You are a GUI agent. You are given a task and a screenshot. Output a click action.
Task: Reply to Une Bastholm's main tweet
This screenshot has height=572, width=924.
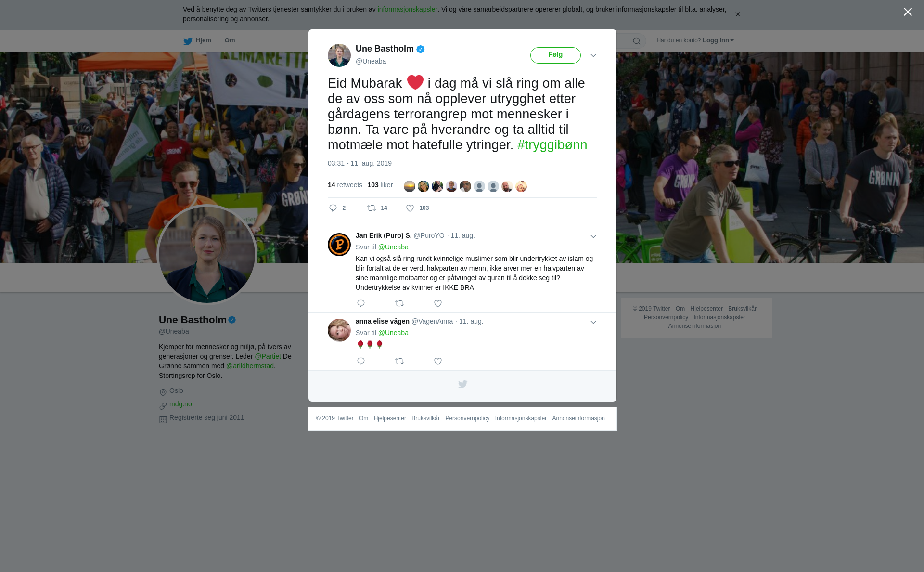point(337,208)
